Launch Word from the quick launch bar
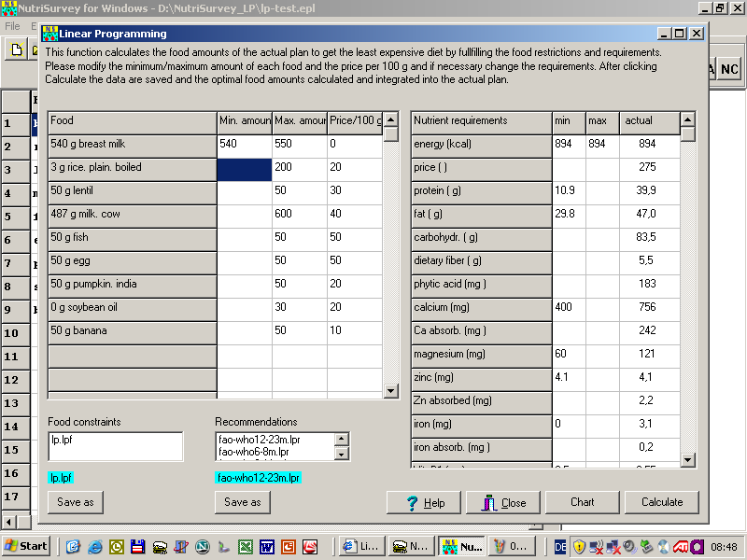Image resolution: width=747 pixels, height=560 pixels. point(266,546)
